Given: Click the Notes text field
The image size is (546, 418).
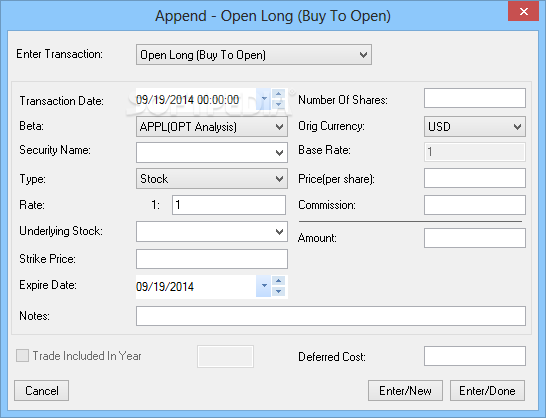Looking at the screenshot, I should pos(331,316).
